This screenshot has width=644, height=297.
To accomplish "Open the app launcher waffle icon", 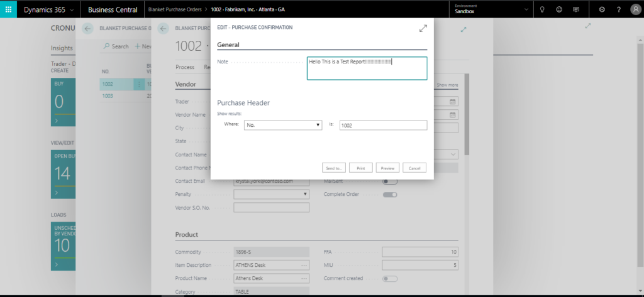I will (8, 9).
